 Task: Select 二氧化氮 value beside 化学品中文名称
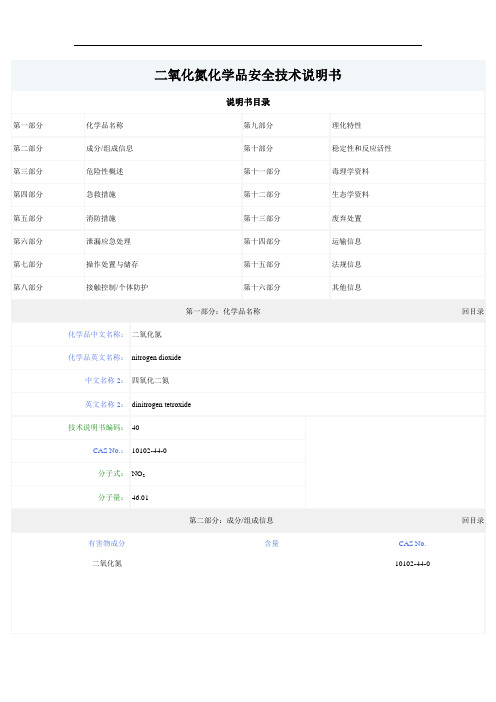tap(147, 334)
